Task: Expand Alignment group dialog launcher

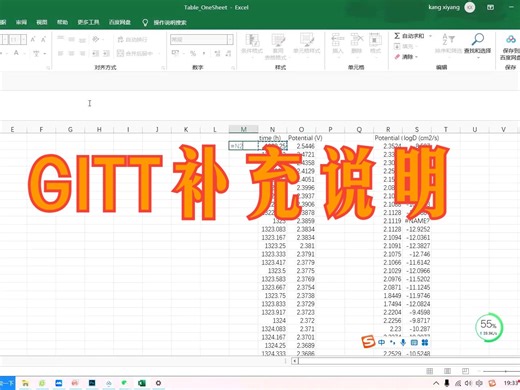Action: pyautogui.click(x=163, y=68)
